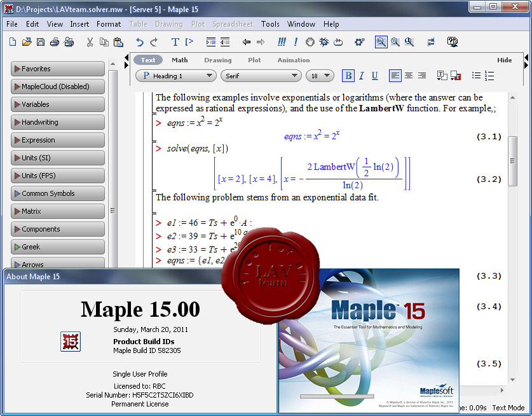Viewport: 532px width, 416px height.
Task: Copy selection using copy icon
Action: (x=104, y=42)
